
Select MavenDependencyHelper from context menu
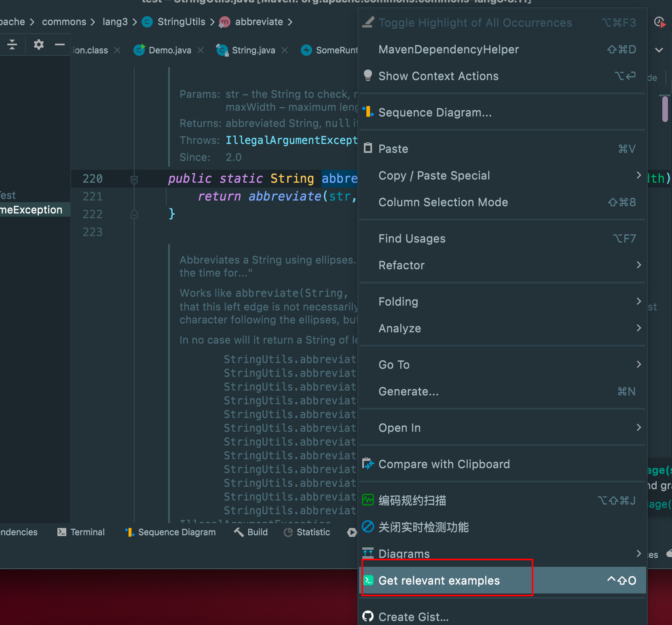[502, 49]
